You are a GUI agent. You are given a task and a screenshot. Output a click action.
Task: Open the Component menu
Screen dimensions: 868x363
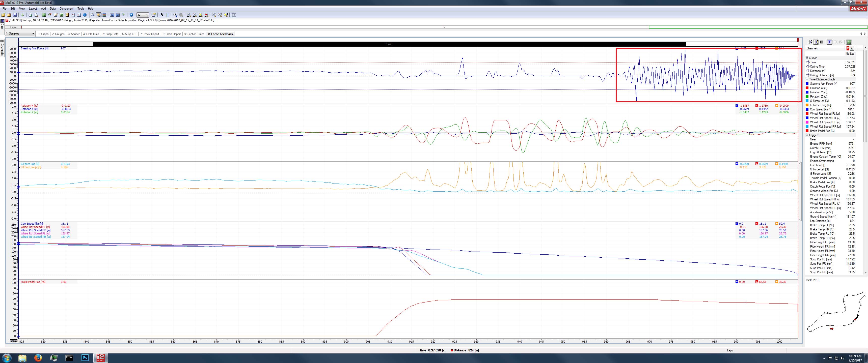click(x=66, y=8)
